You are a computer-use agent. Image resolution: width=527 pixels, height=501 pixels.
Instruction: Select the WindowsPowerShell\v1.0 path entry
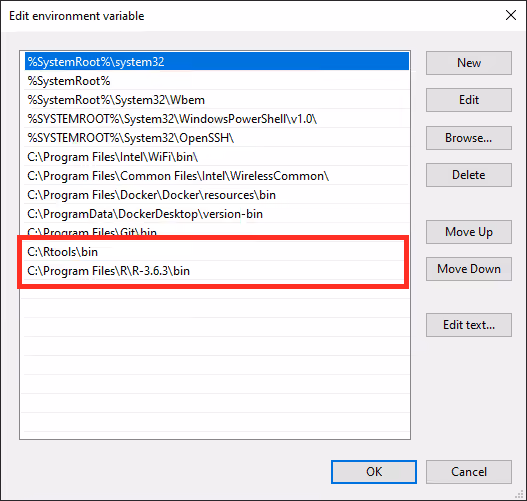tap(217, 119)
